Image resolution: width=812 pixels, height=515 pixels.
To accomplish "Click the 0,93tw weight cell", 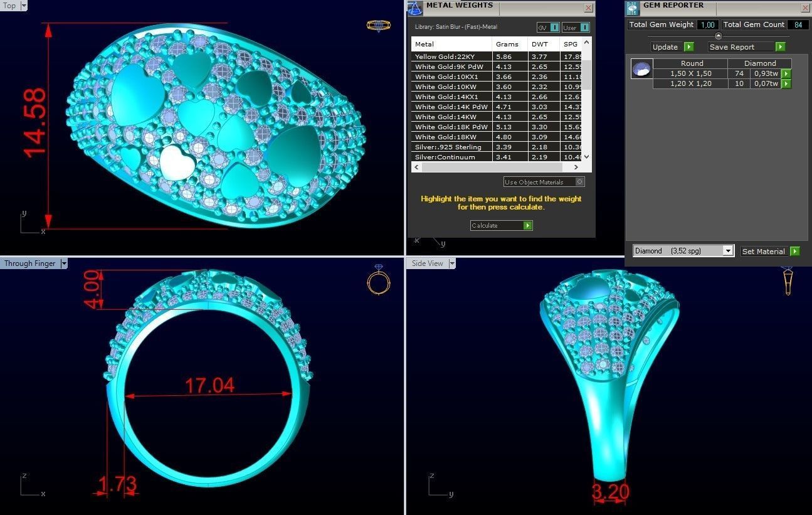I will click(x=766, y=74).
